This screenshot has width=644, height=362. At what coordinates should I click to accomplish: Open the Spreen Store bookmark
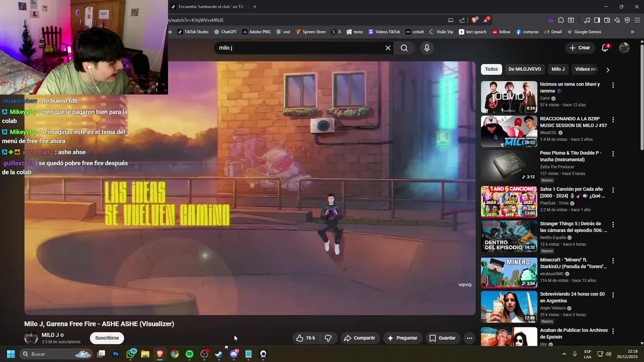[310, 32]
